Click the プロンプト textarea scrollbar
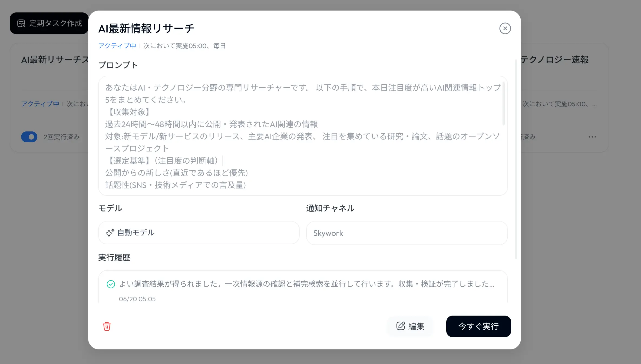641x364 pixels. (x=503, y=104)
